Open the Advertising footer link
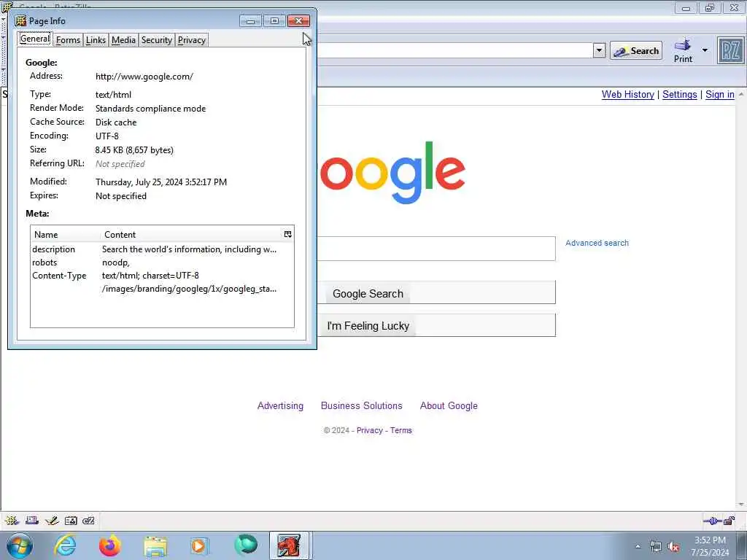Viewport: 747px width, 560px height. [x=280, y=405]
